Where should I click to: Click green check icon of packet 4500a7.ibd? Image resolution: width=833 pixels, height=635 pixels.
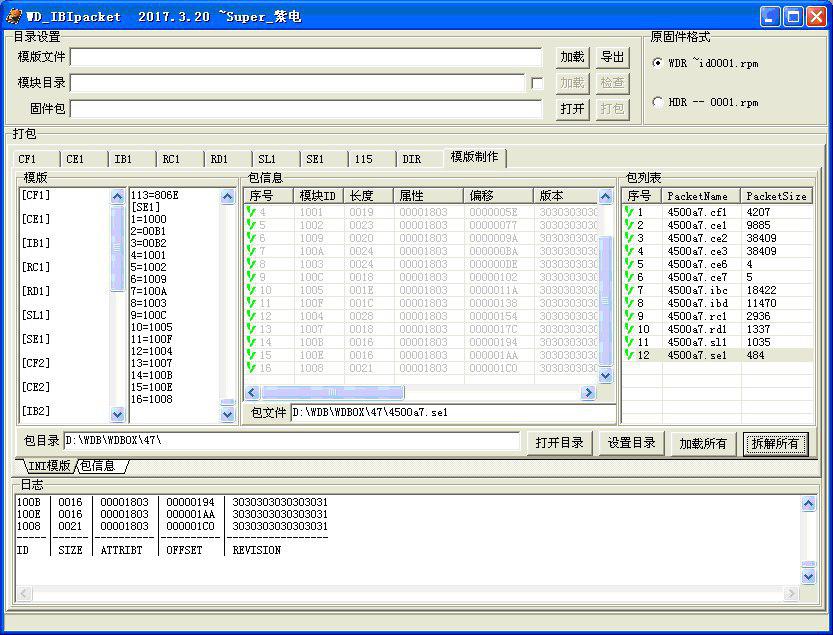629,303
